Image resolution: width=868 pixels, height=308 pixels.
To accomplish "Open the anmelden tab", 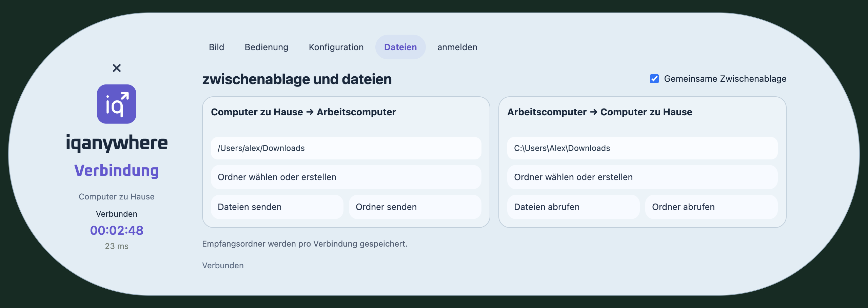I will (x=457, y=47).
